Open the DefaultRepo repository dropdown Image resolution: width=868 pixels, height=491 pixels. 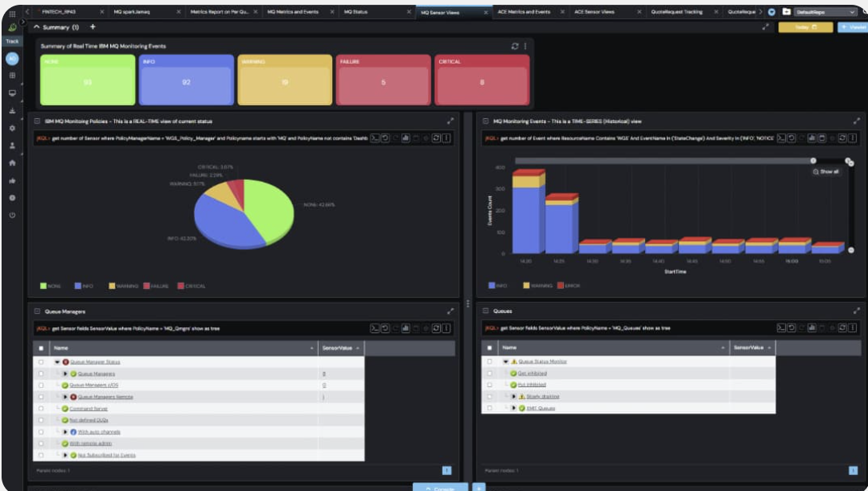tap(826, 12)
